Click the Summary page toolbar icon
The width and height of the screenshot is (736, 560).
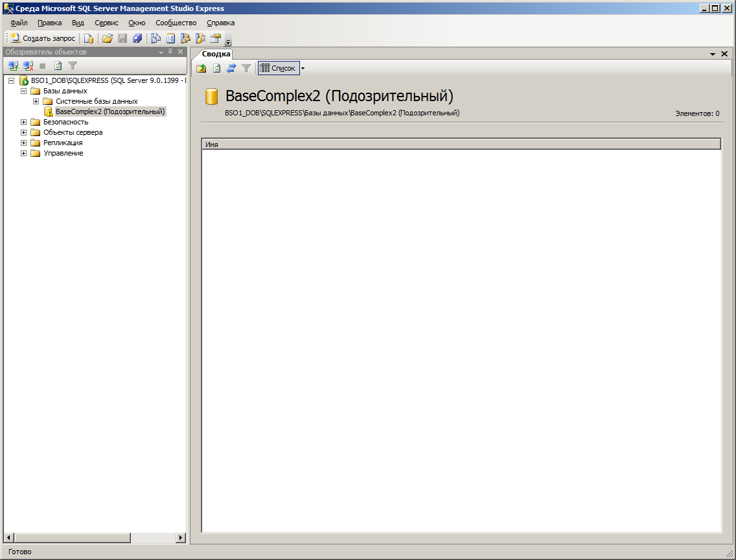pyautogui.click(x=171, y=38)
